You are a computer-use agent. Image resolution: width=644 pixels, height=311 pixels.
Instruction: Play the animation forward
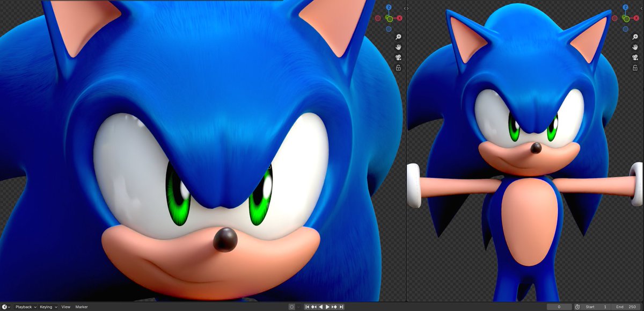tap(327, 307)
